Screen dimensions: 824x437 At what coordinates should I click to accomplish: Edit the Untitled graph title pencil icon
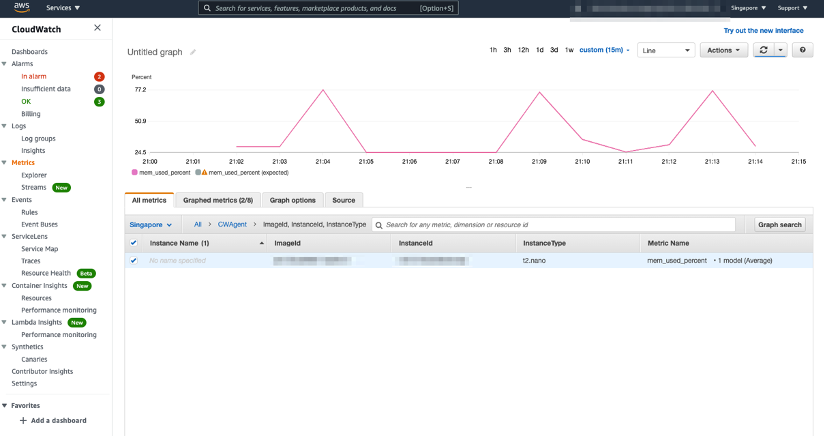point(193,52)
